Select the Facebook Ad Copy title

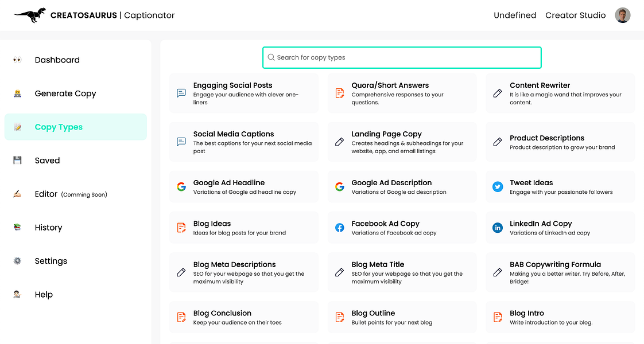pos(385,224)
